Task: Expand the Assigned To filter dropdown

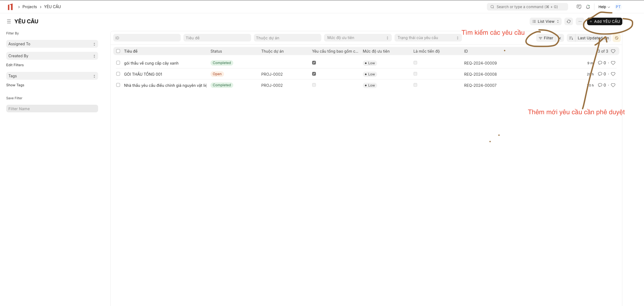Action: pos(52,44)
